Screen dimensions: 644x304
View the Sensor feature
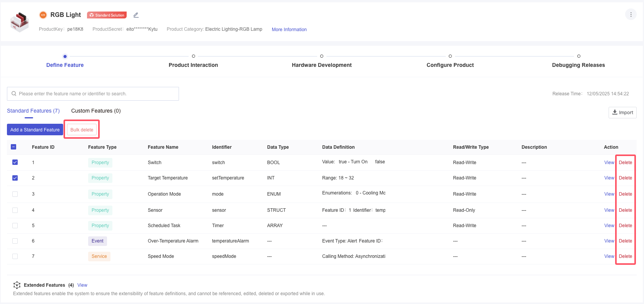click(609, 210)
